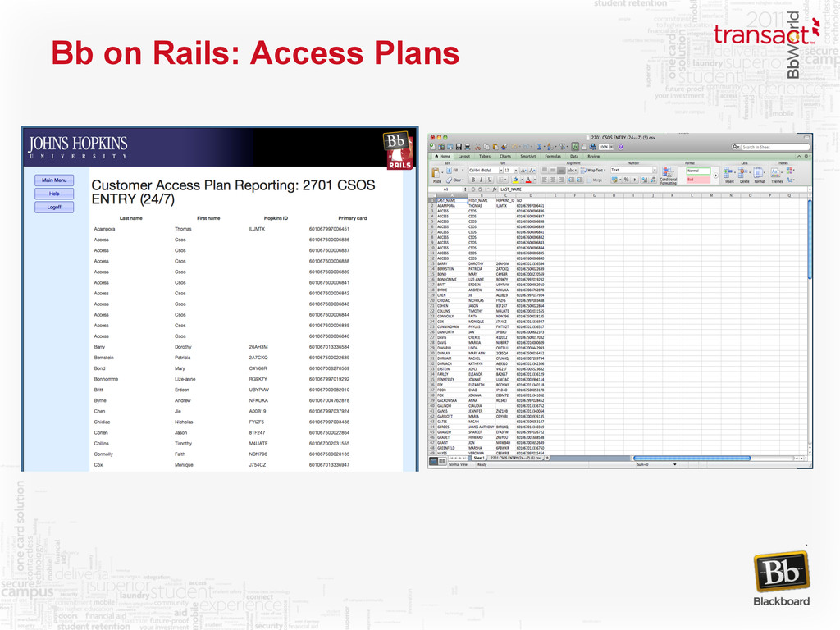This screenshot has width=840, height=630.
Task: Click the Insert cells icon
Action: [x=728, y=174]
